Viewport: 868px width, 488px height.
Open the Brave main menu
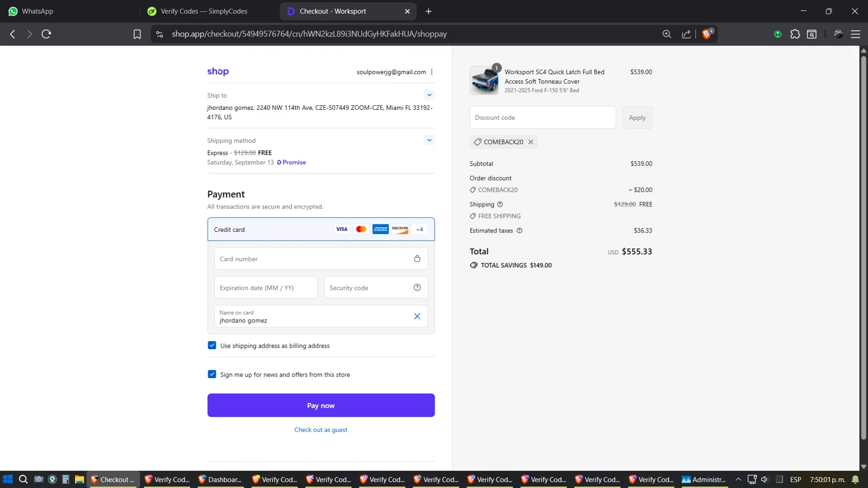point(855,34)
